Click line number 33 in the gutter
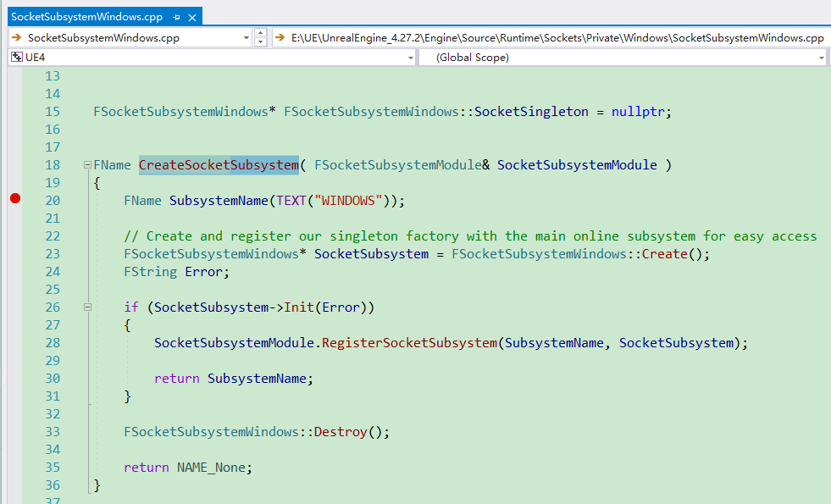 point(53,432)
